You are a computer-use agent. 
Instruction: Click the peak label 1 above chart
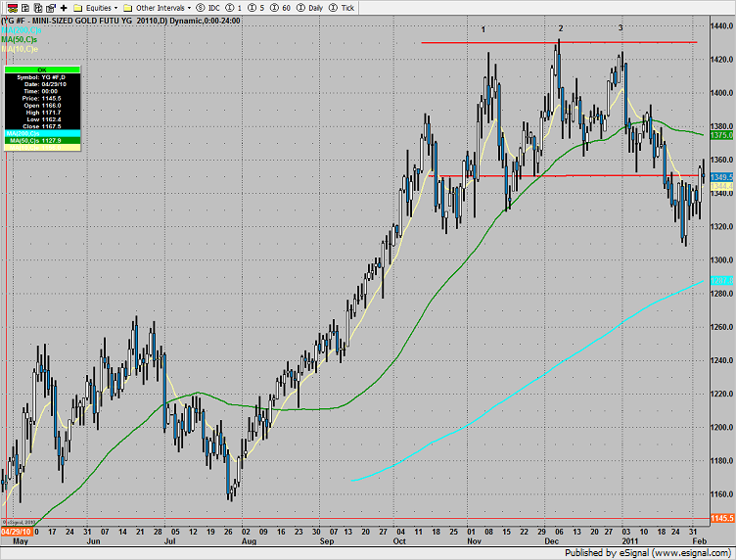pos(483,29)
